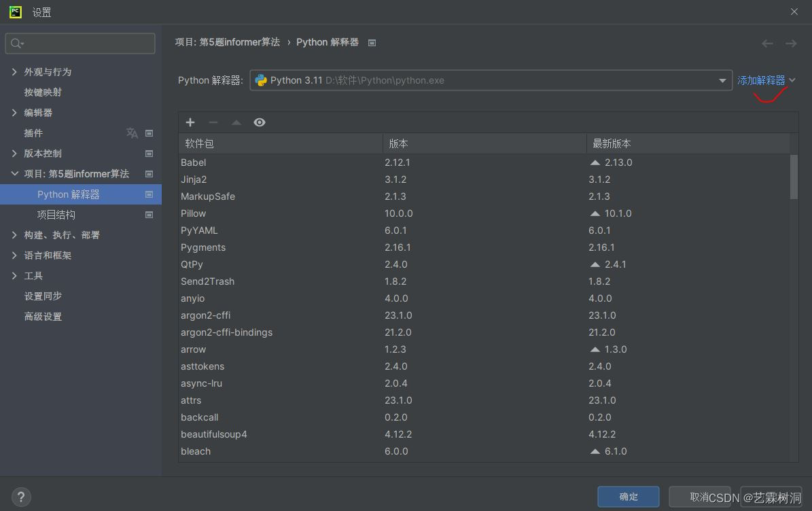Focus the settings search field
Viewport: 812px width, 511px height.
tap(80, 43)
